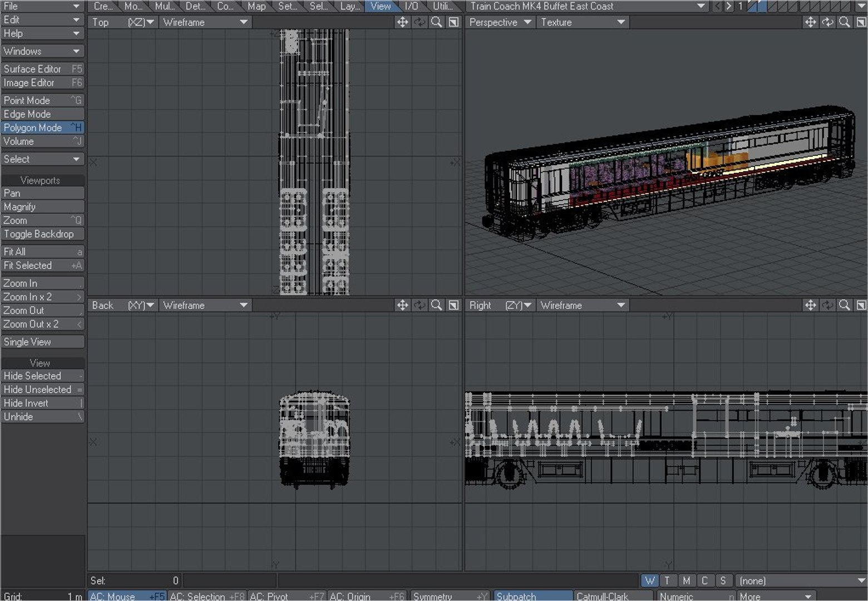This screenshot has width=868, height=601.
Task: Click the rotate icon in the Perspective viewport header
Action: pyautogui.click(x=827, y=22)
